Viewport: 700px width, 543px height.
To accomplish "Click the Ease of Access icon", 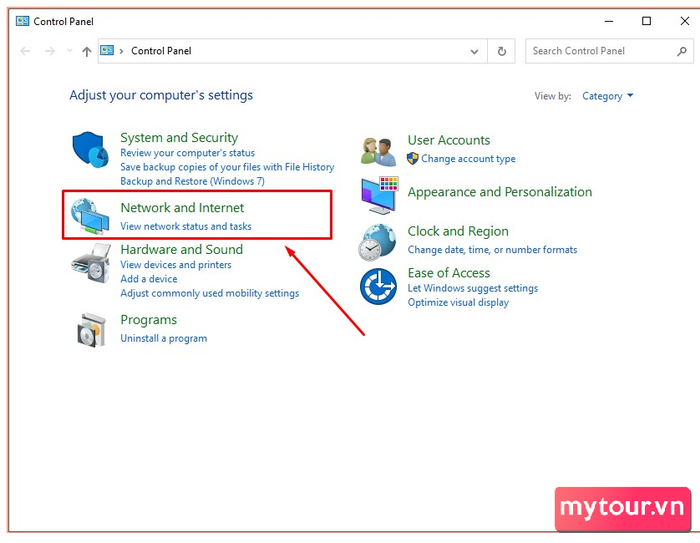I will (x=378, y=286).
